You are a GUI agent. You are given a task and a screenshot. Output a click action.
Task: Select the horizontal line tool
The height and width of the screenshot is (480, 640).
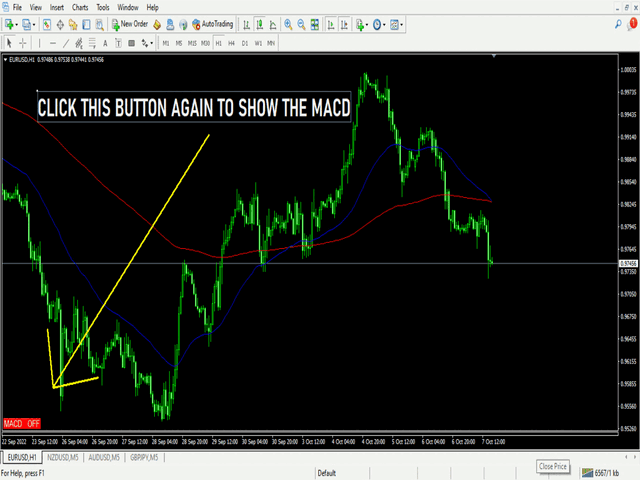53,43
